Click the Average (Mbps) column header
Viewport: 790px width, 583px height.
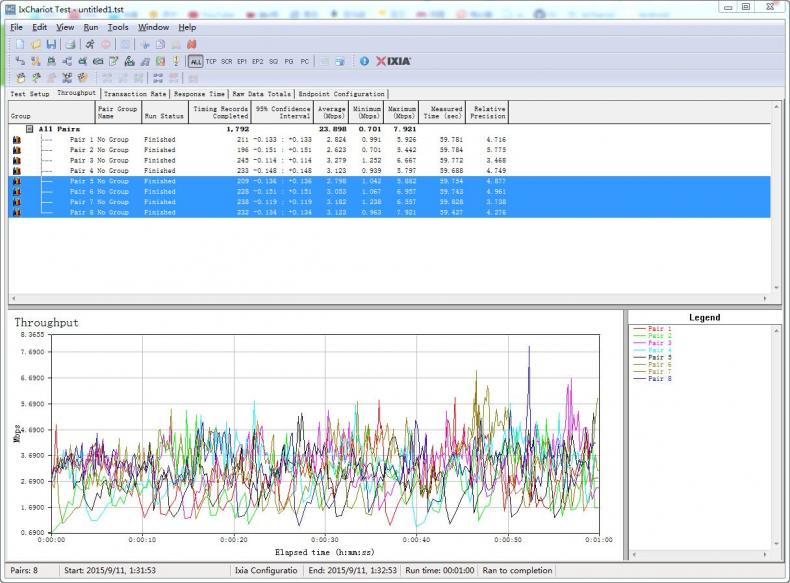331,112
